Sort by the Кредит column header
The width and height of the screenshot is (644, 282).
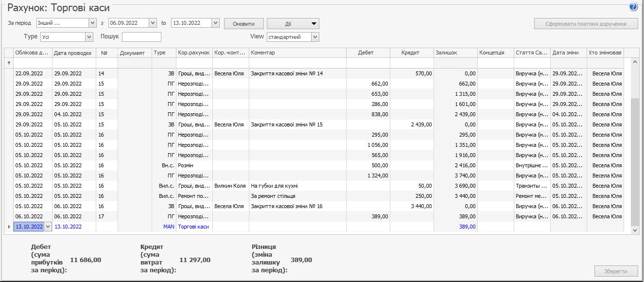click(410, 53)
